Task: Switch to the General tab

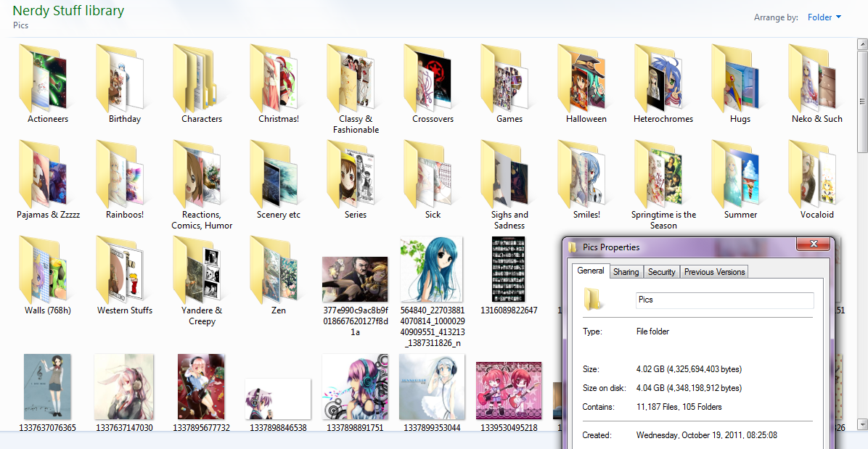Action: (x=591, y=271)
